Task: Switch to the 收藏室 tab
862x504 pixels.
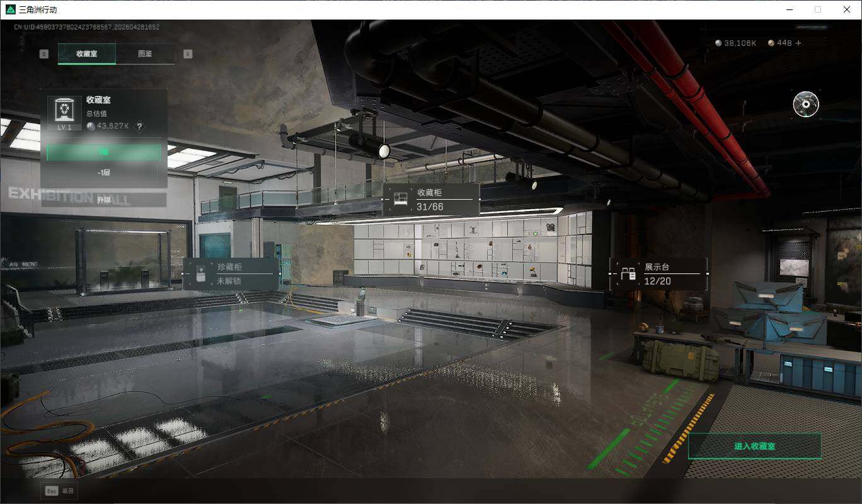Action: (87, 54)
